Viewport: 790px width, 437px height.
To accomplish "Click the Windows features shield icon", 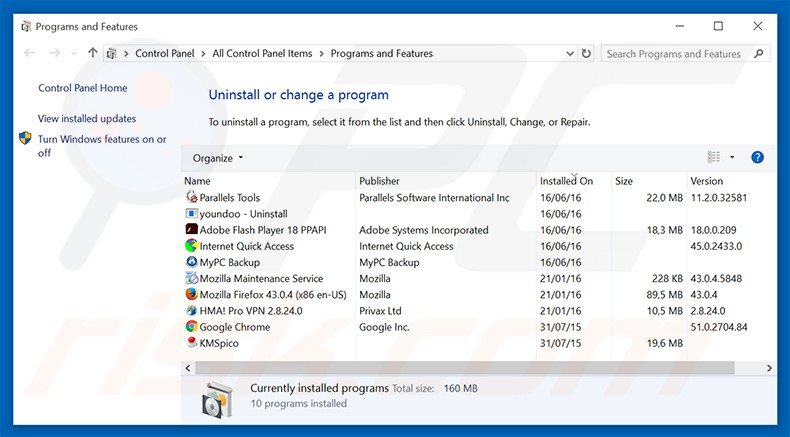I will (25, 139).
